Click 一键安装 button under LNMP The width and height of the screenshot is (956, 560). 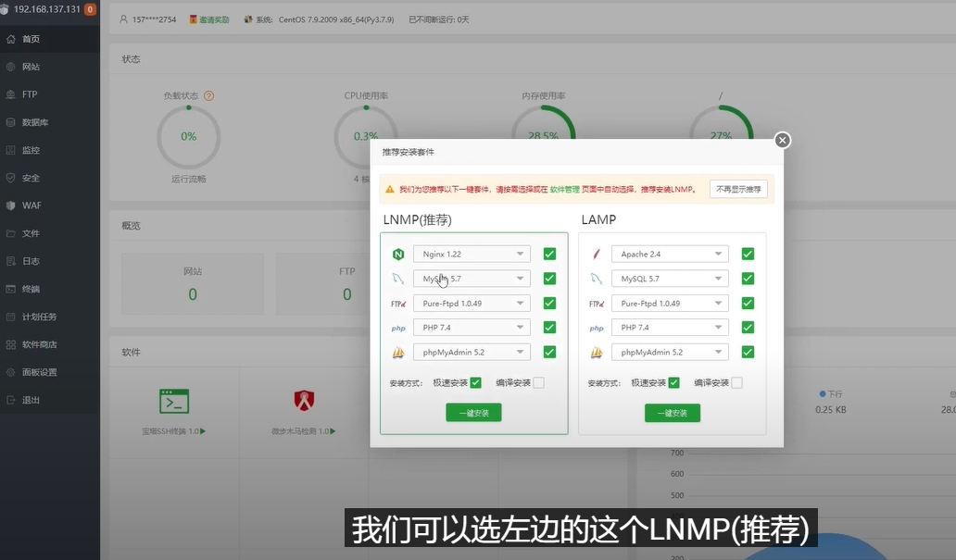473,413
